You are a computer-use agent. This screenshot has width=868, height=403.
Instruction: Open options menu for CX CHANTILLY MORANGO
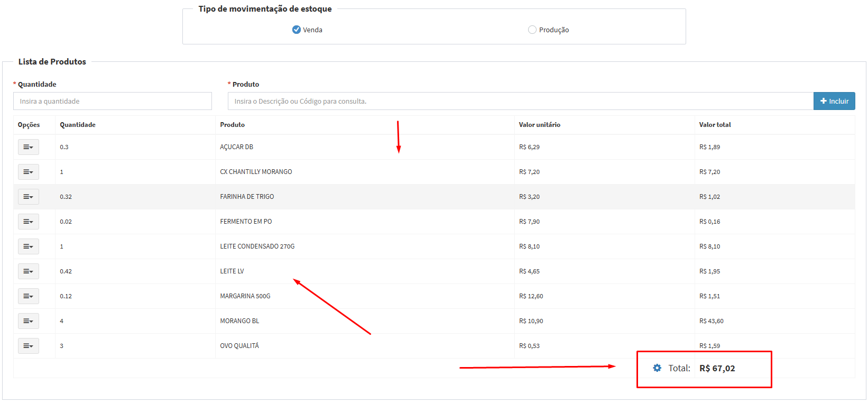point(29,172)
